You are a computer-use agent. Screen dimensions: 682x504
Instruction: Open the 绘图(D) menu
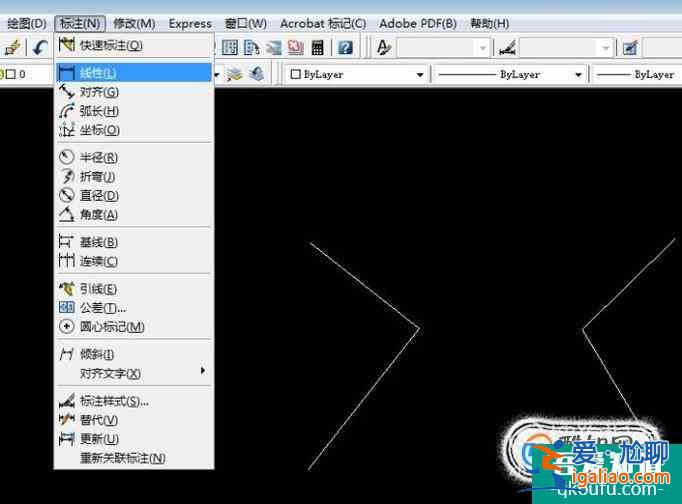click(x=27, y=23)
